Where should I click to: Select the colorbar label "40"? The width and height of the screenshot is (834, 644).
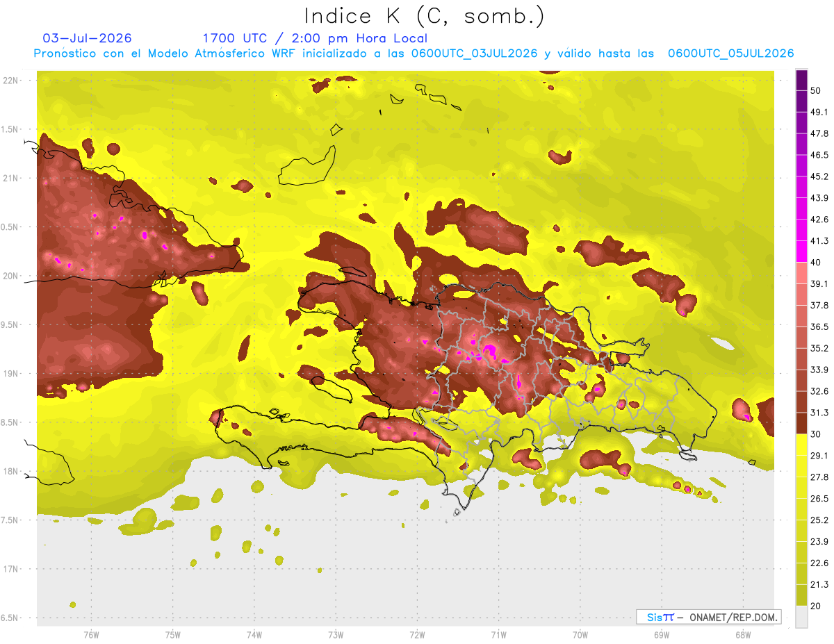(817, 263)
